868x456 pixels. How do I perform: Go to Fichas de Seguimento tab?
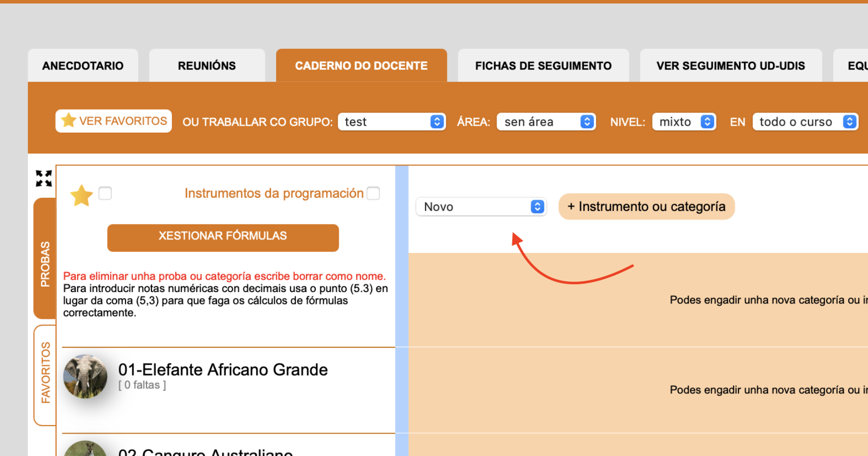[543, 66]
